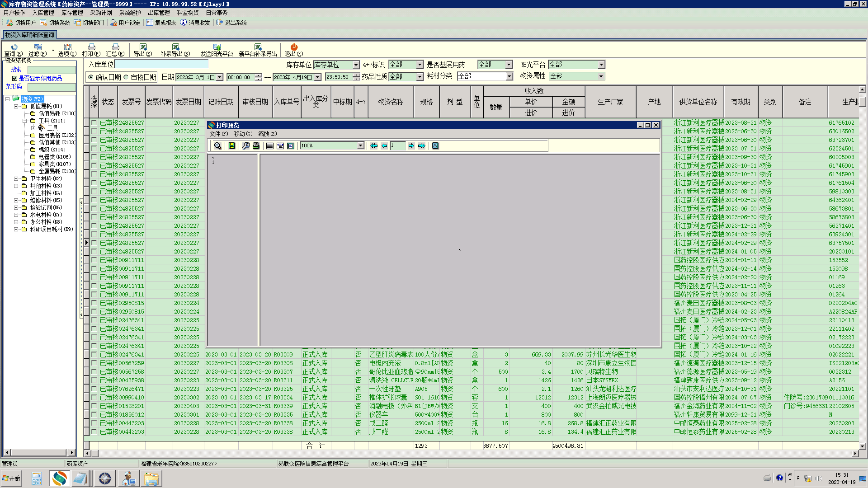Click the red 退出 exit icon
This screenshot has height=488, width=868.
click(294, 47)
